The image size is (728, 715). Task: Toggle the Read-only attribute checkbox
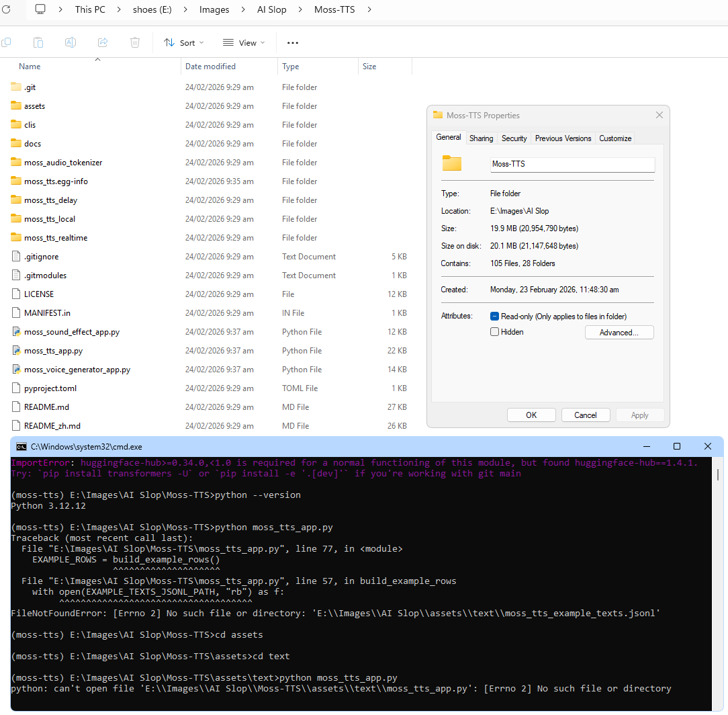(x=494, y=317)
